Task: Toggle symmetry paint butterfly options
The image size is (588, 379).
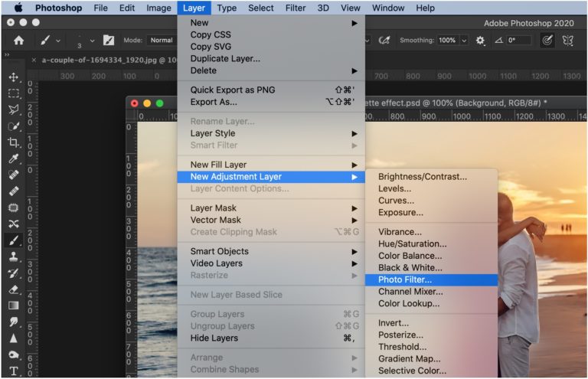Action: tap(568, 41)
